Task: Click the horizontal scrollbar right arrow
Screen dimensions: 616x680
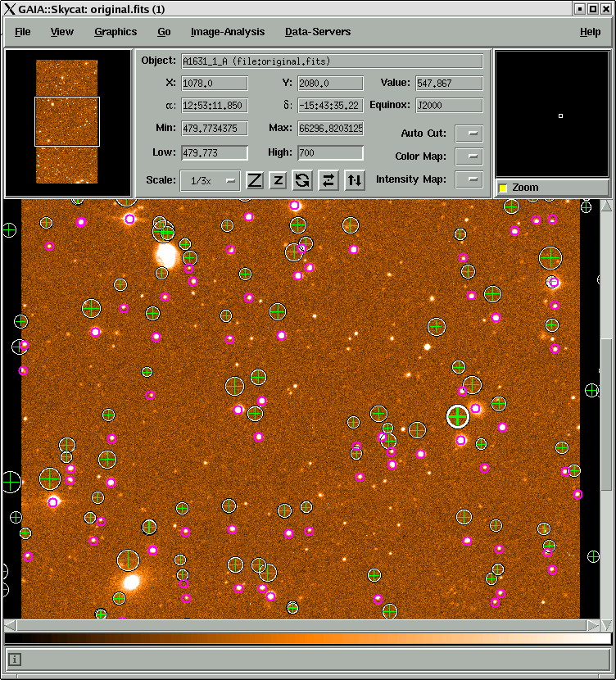Action: (x=593, y=625)
